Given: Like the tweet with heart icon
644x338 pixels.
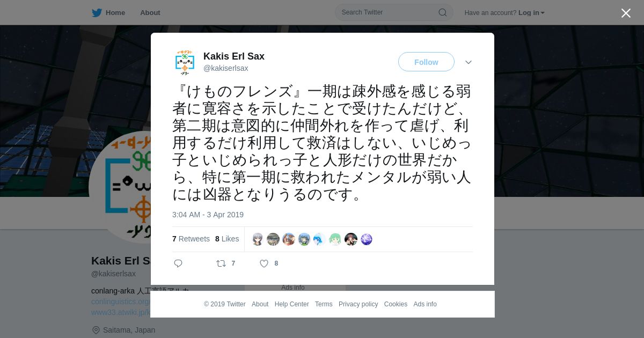Looking at the screenshot, I should point(264,263).
